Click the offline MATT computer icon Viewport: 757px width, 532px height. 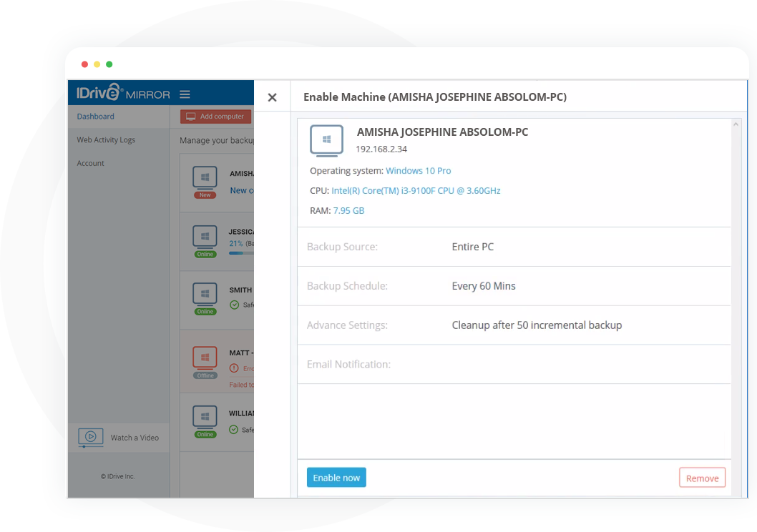click(205, 358)
